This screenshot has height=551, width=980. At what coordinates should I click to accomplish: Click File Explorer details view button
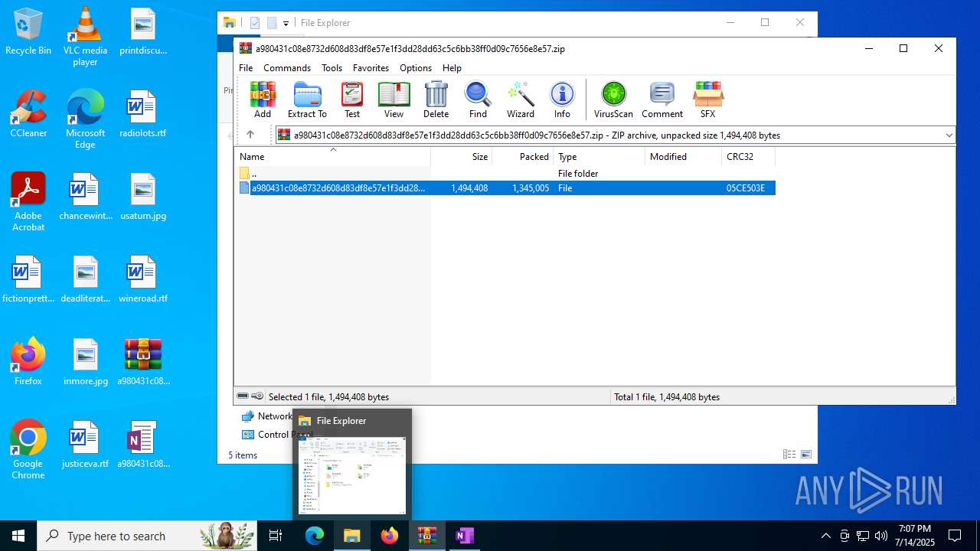789,455
